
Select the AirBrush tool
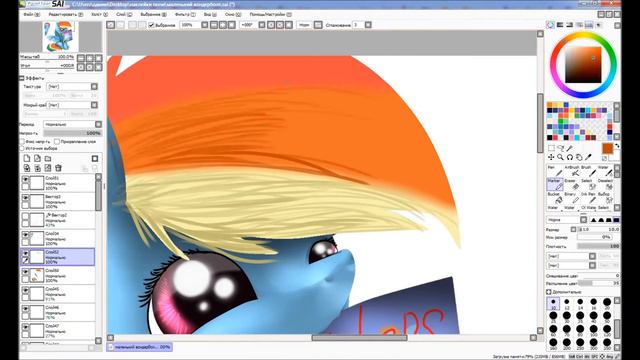[571, 171]
